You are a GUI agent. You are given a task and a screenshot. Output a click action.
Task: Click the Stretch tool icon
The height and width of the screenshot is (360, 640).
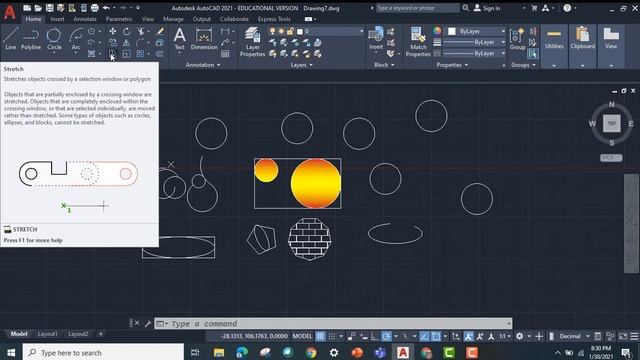pyautogui.click(x=113, y=53)
